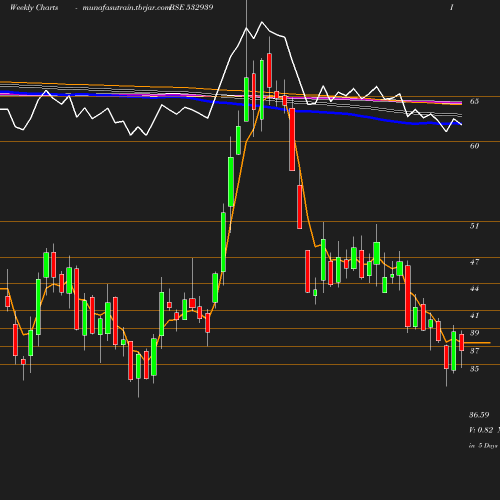Click the 44 price axis label
The width and height of the screenshot is (500, 500).
coord(475,289)
